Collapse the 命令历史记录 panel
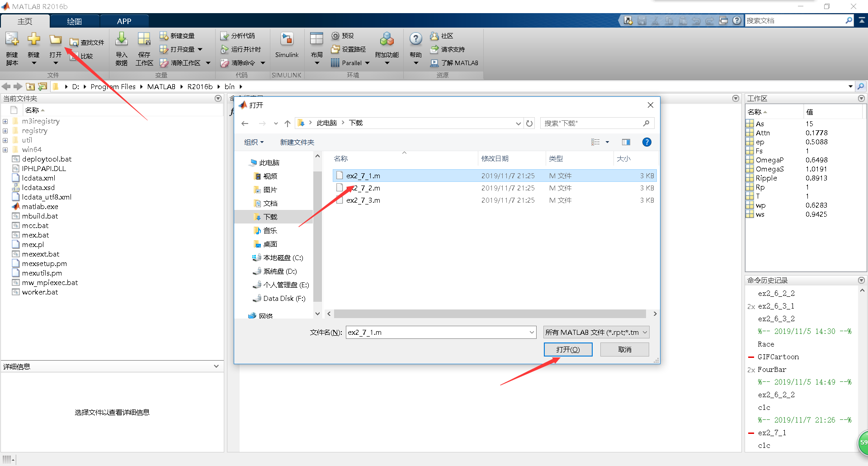Viewport: 868px width, 466px height. point(861,280)
